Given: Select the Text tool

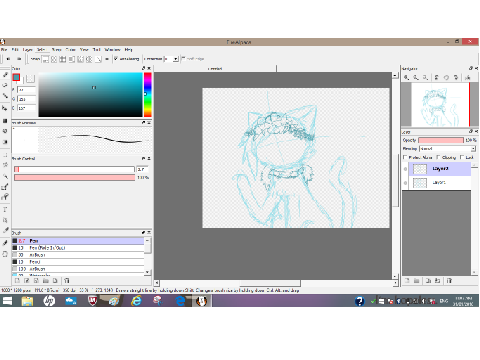Looking at the screenshot, I should (5, 210).
